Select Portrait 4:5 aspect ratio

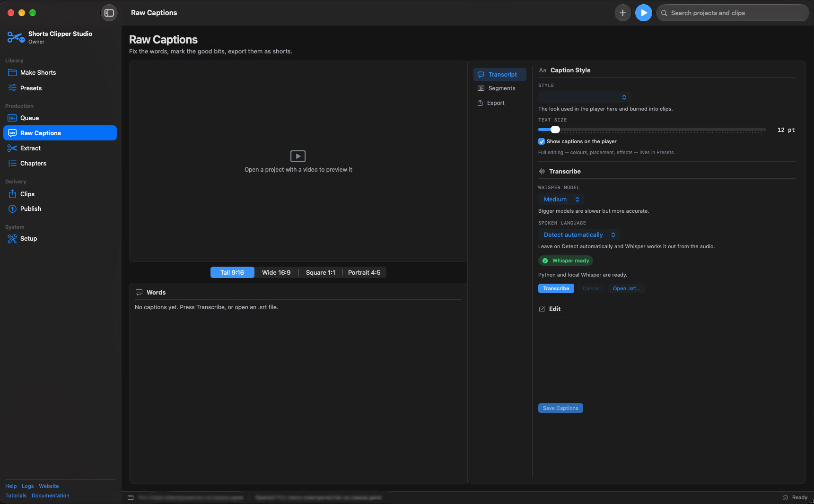(364, 272)
